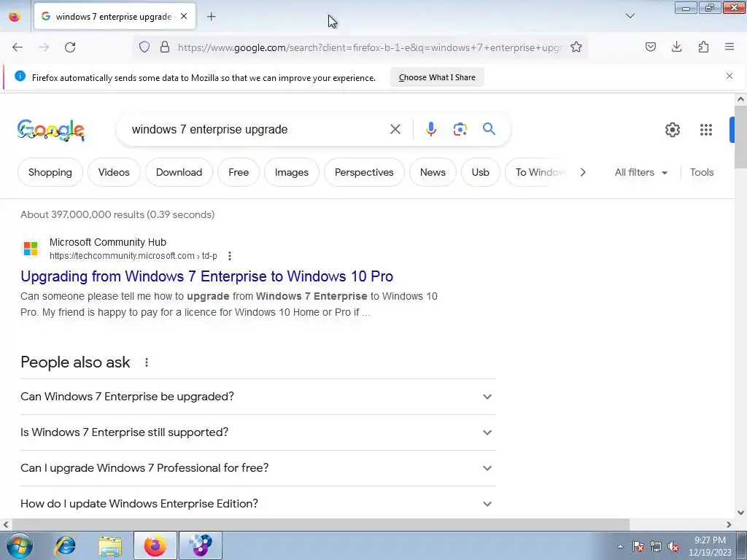Launch Internet Explorer from the taskbar

[65, 545]
